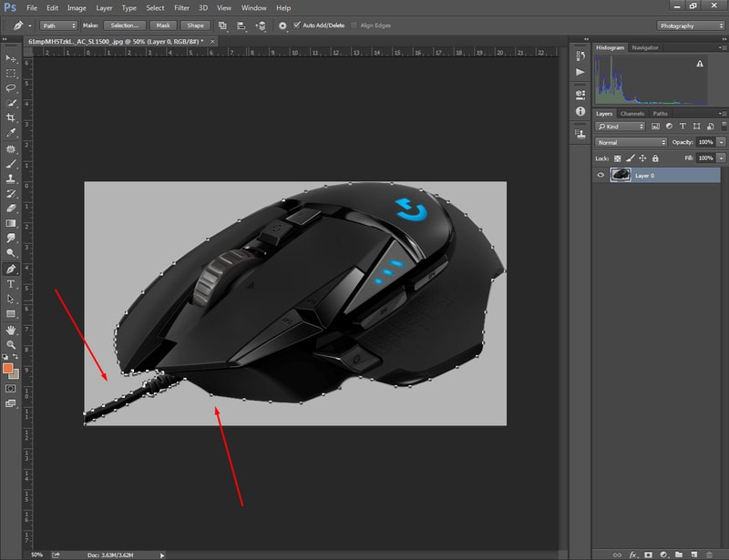
Task: Open the Normal blend mode dropdown
Action: [631, 142]
